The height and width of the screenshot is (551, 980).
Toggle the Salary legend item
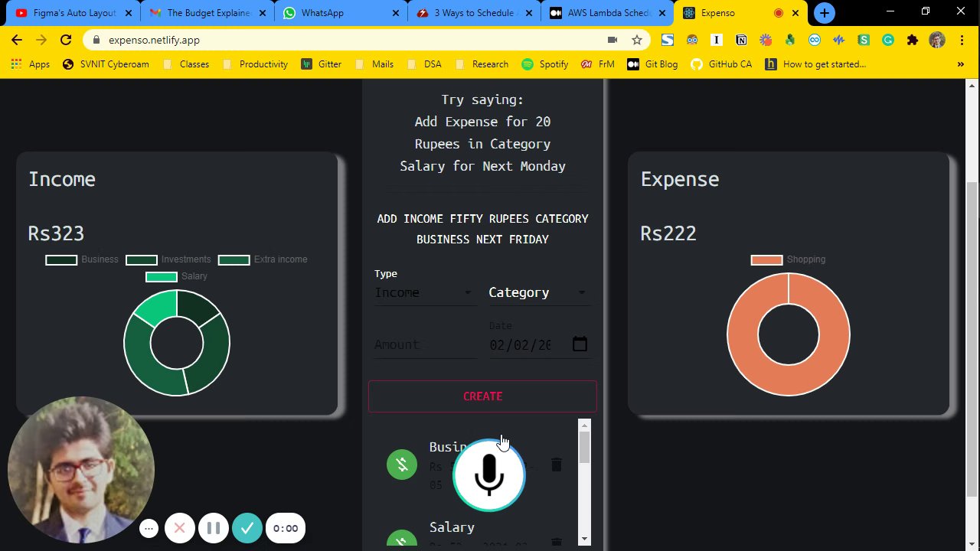click(177, 276)
